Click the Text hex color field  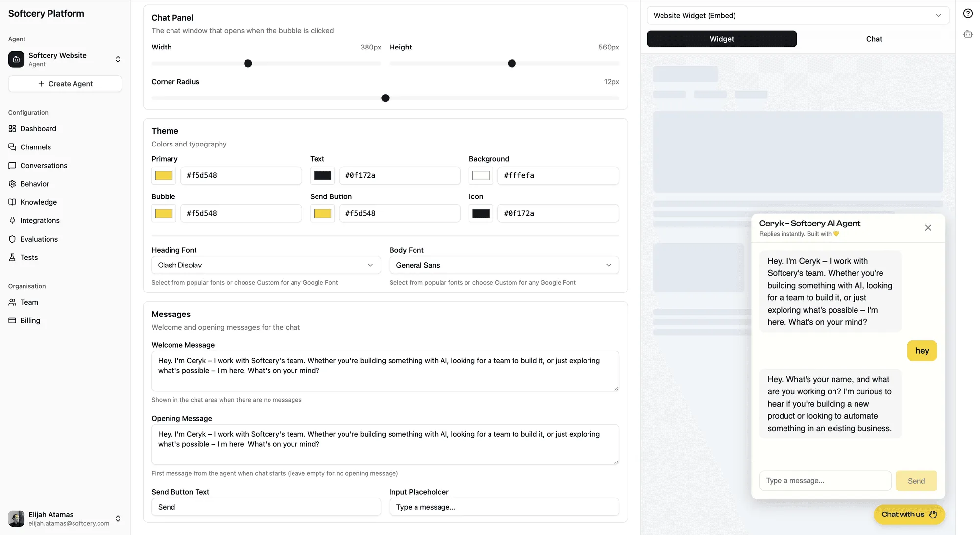tap(399, 175)
